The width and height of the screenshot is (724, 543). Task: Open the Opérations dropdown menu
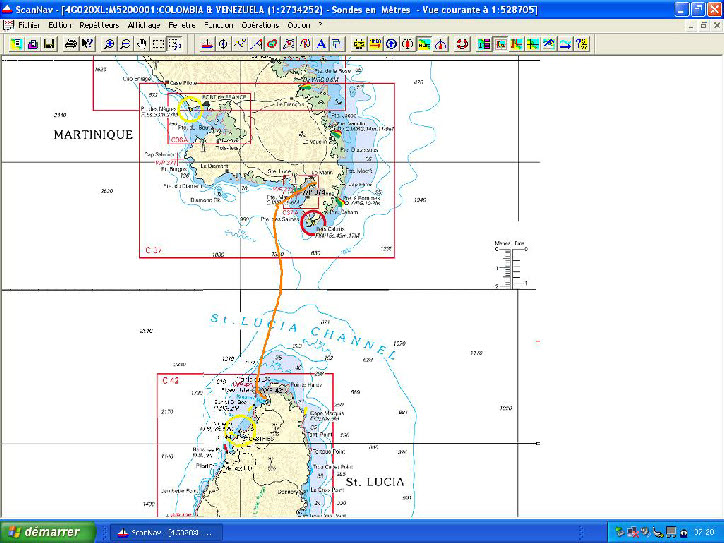(x=259, y=23)
